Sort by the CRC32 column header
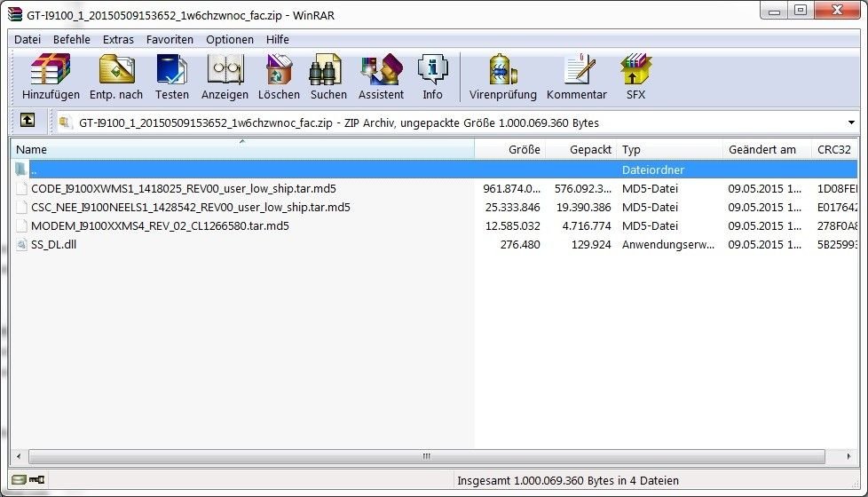Image resolution: width=868 pixels, height=497 pixels. pos(835,149)
